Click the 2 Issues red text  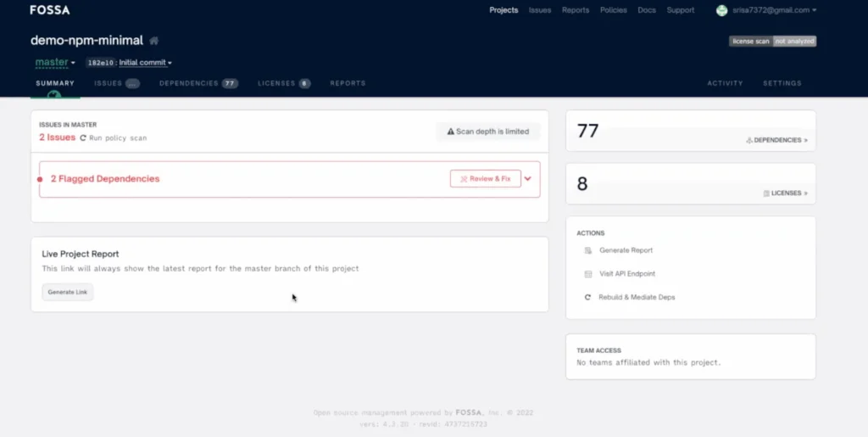coord(57,137)
